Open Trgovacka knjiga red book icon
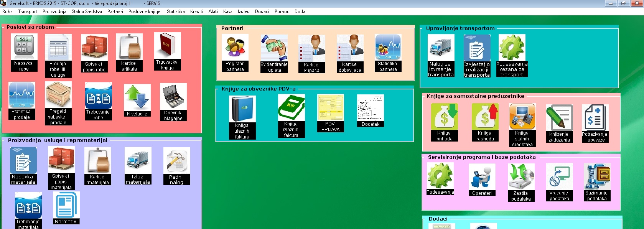Image resolution: width=644 pixels, height=229 pixels. point(167,45)
